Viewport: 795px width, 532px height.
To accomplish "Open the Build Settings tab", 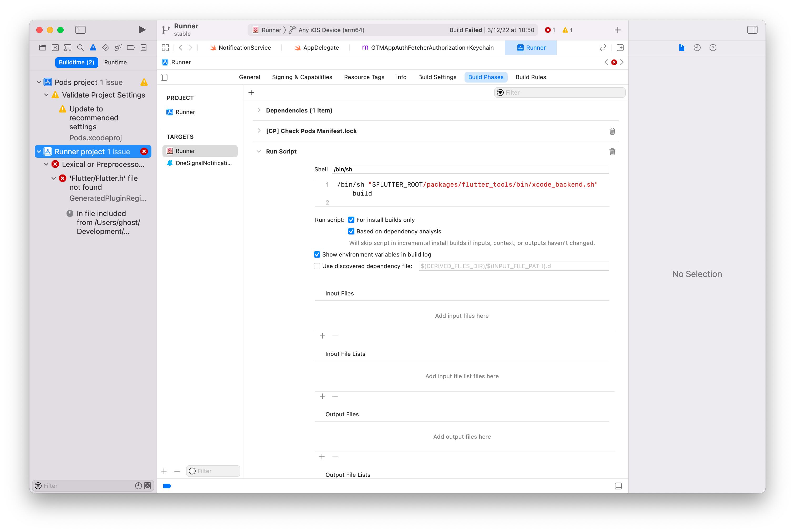I will [x=437, y=77].
